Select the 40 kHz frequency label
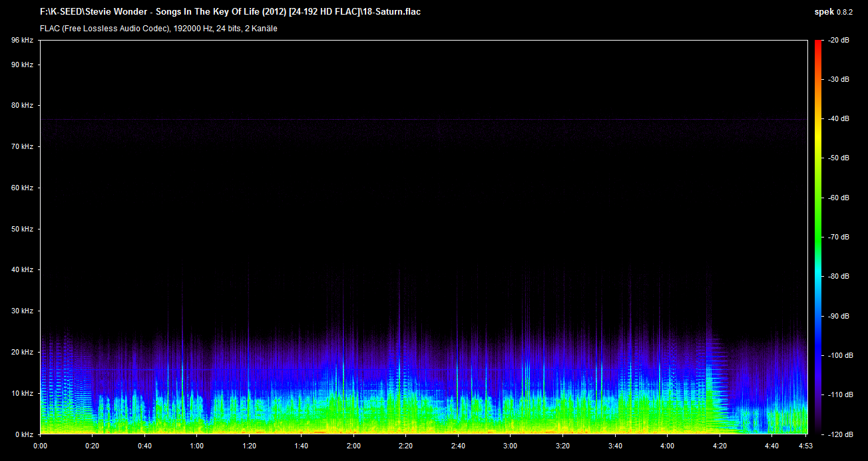The height and width of the screenshot is (461, 868). 22,270
